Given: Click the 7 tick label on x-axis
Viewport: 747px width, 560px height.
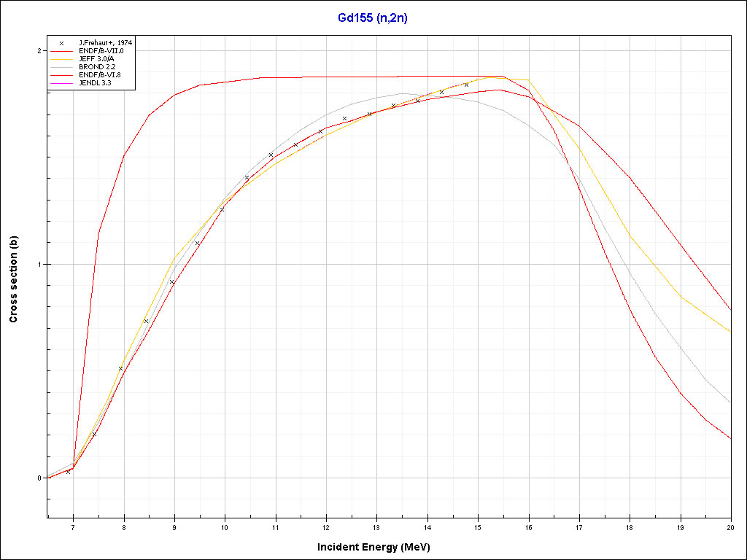Looking at the screenshot, I should pyautogui.click(x=73, y=527).
